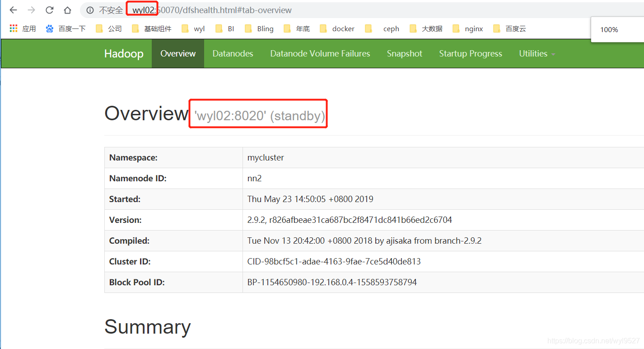Open the BI bookmark folder
Image resolution: width=644 pixels, height=349 pixels.
(225, 28)
